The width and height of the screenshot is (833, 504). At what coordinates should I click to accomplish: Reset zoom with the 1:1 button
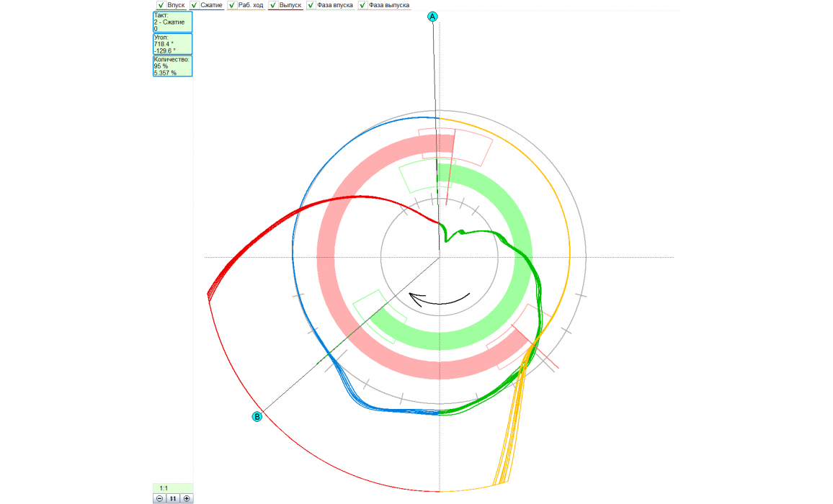(173, 498)
